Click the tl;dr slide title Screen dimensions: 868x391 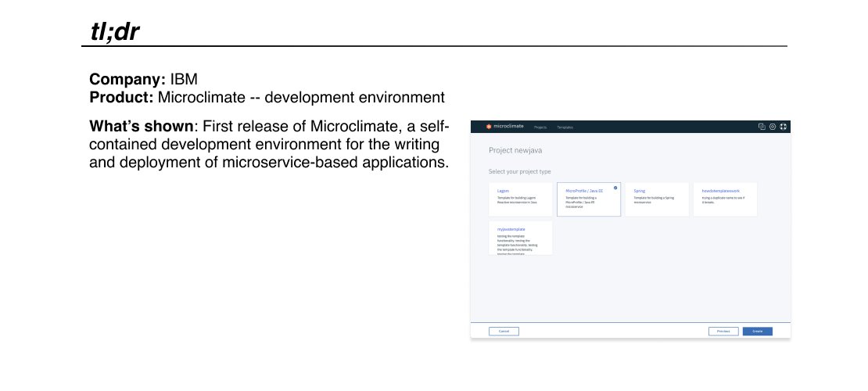click(115, 30)
